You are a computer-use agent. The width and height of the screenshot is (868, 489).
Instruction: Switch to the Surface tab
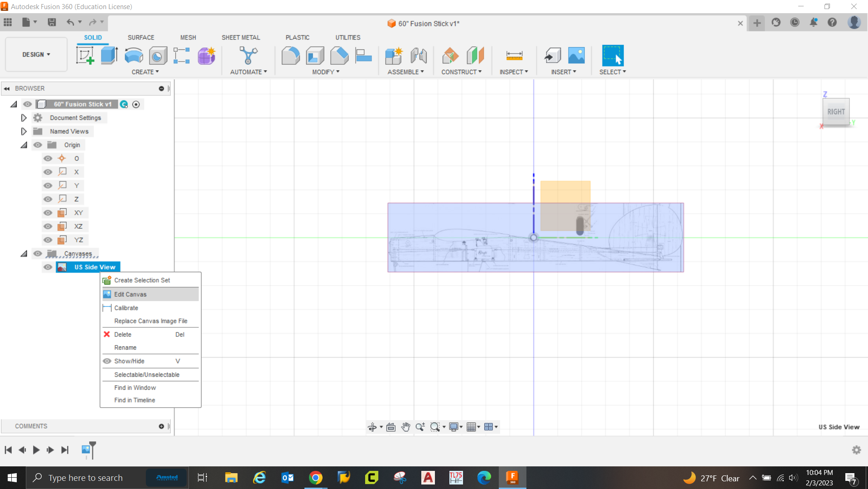pos(140,38)
